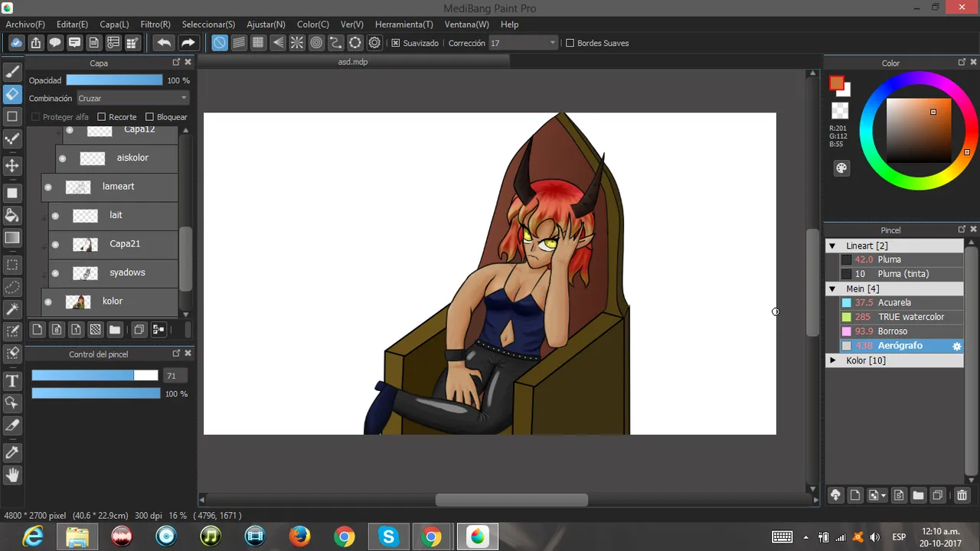Select the Move tool
The image size is (980, 551).
coord(12,165)
